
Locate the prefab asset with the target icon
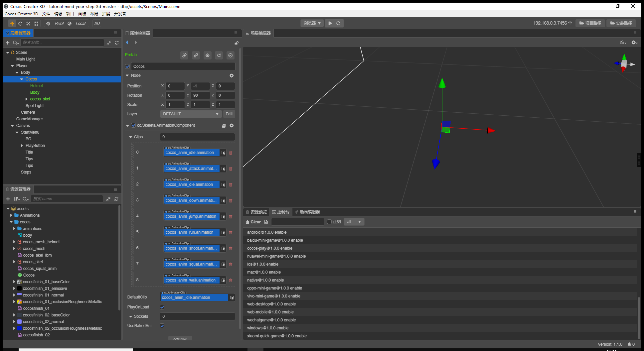point(208,56)
